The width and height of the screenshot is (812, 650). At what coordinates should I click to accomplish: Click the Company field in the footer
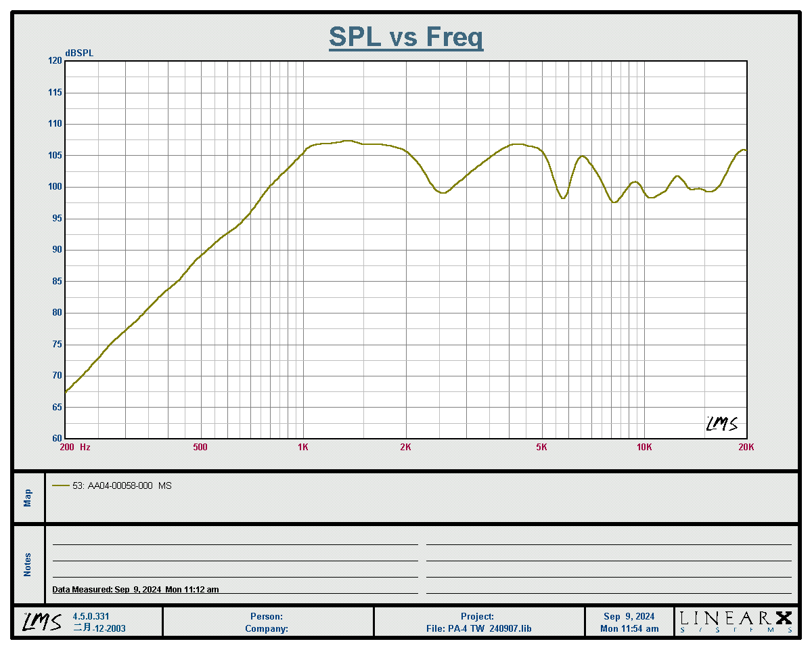pos(267,628)
